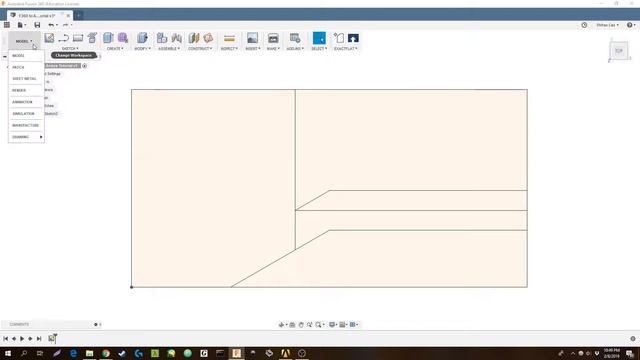Image resolution: width=640 pixels, height=360 pixels.
Task: Expand the MODIFY menu dropdown
Action: pyautogui.click(x=142, y=49)
